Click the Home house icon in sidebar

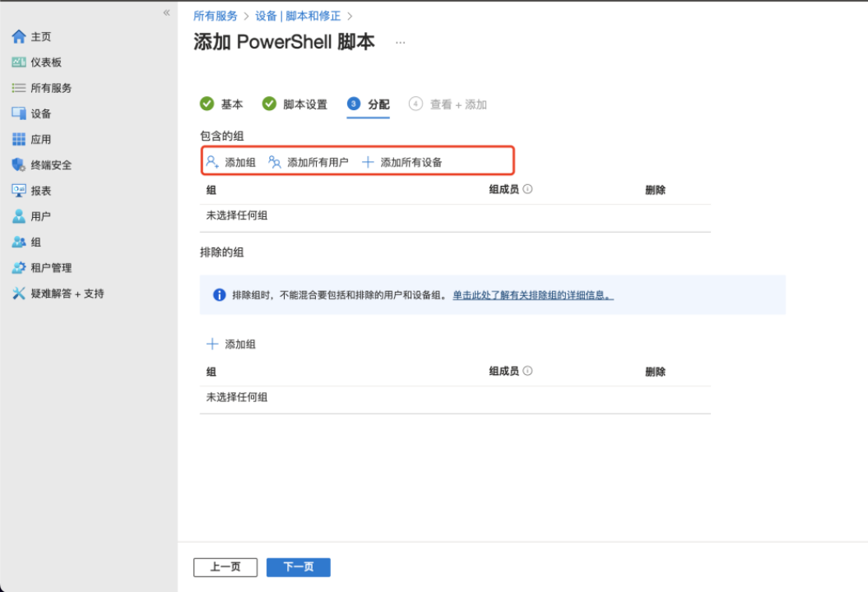[x=19, y=36]
